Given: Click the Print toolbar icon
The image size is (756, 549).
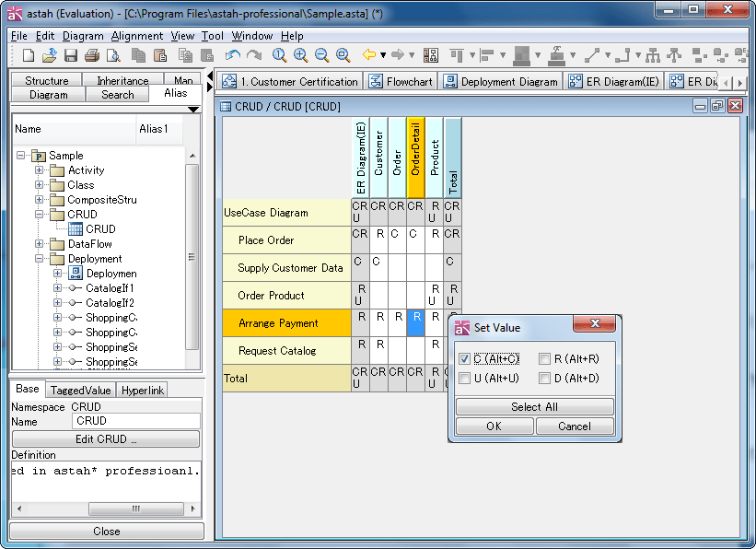Looking at the screenshot, I should 92,56.
